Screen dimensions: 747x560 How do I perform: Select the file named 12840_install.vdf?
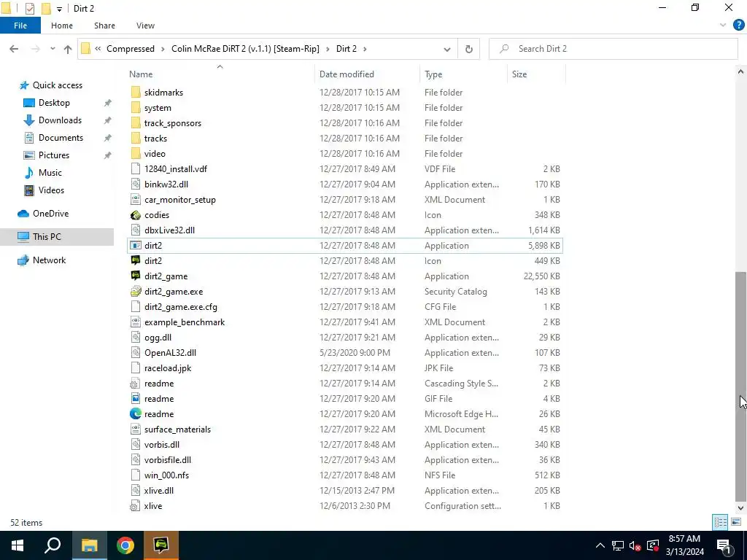click(x=175, y=169)
